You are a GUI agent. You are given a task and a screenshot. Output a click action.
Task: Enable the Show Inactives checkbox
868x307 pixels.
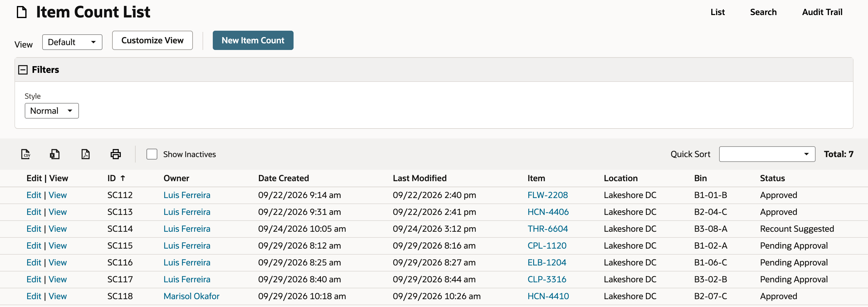pyautogui.click(x=152, y=154)
